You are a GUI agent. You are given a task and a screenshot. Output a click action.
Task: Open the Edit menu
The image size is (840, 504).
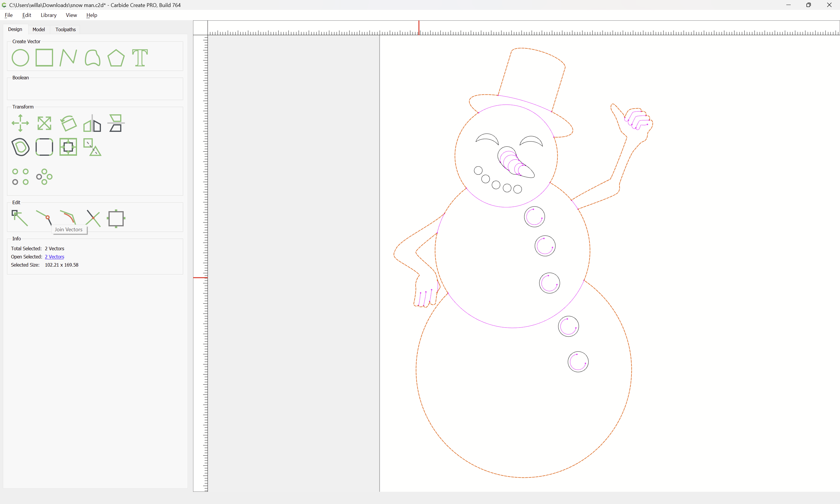pos(27,15)
